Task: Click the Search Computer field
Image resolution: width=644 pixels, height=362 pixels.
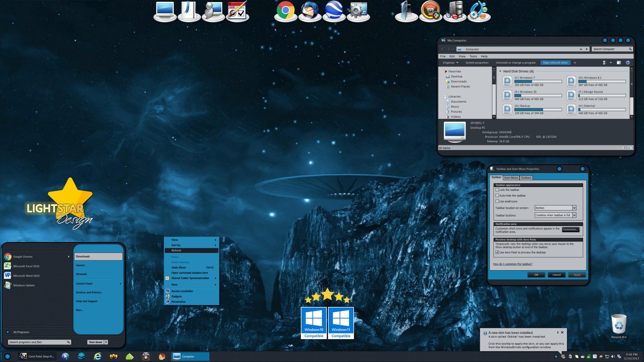Action: pos(612,49)
